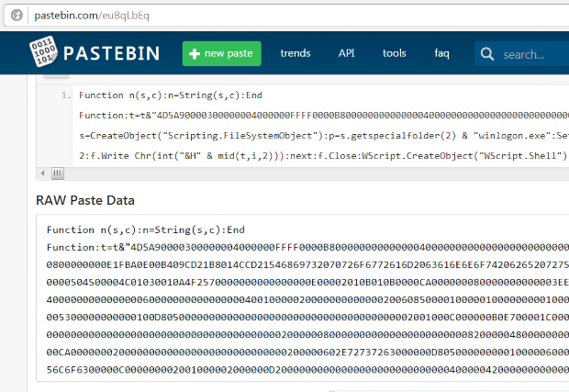The image size is (569, 392).
Task: Open the trends menu item
Action: click(296, 53)
